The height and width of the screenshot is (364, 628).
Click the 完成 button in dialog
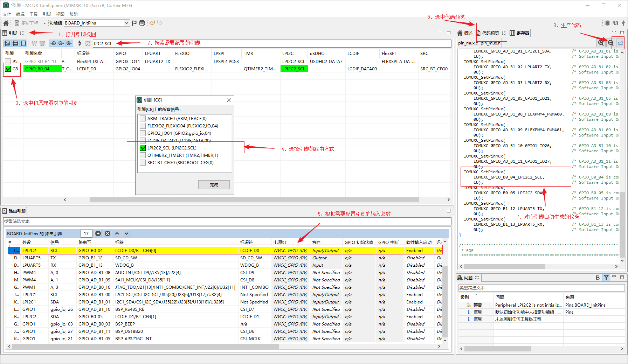(x=214, y=184)
